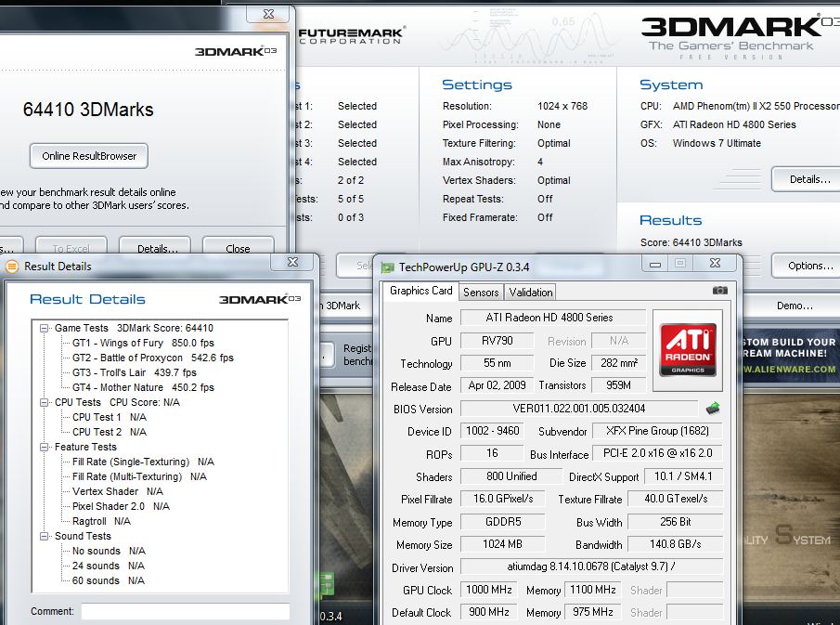Click the BIOS save chip icon in GPU-Z
Image resolution: width=840 pixels, height=625 pixels.
coord(713,408)
